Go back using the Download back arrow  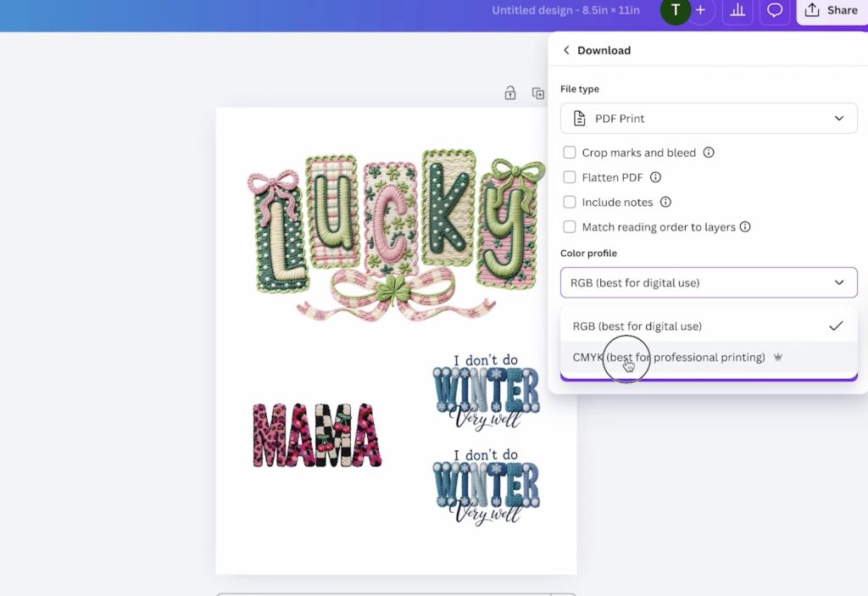click(x=566, y=51)
